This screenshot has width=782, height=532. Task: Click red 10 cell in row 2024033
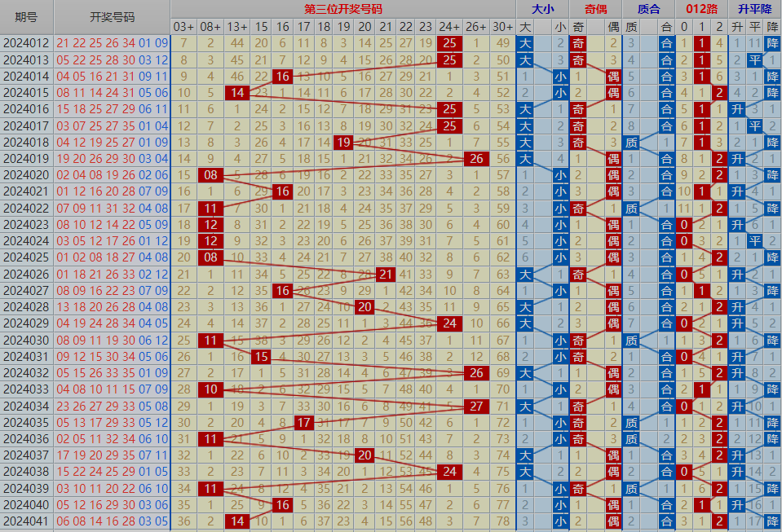tap(210, 389)
